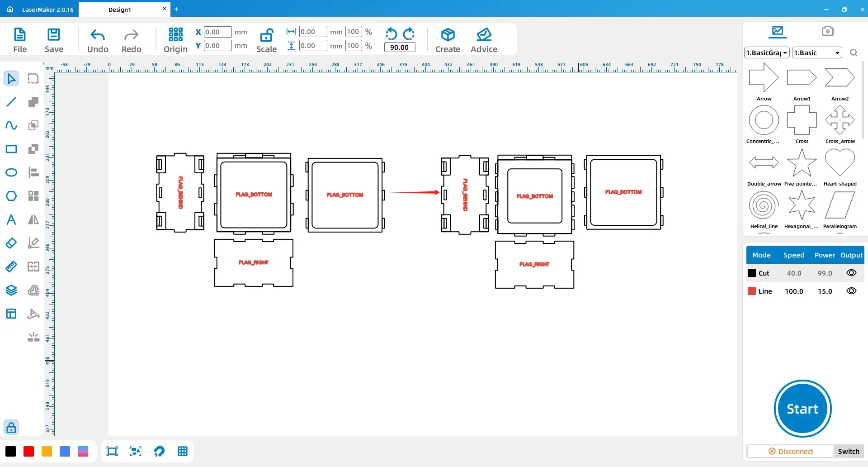868x467 pixels.
Task: Select the rectangle drawing tool
Action: coord(11,149)
